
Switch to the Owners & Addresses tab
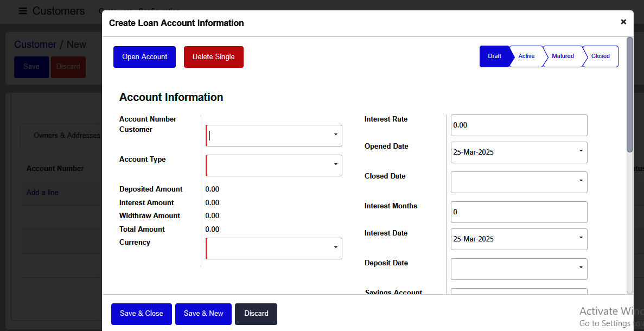pos(68,135)
